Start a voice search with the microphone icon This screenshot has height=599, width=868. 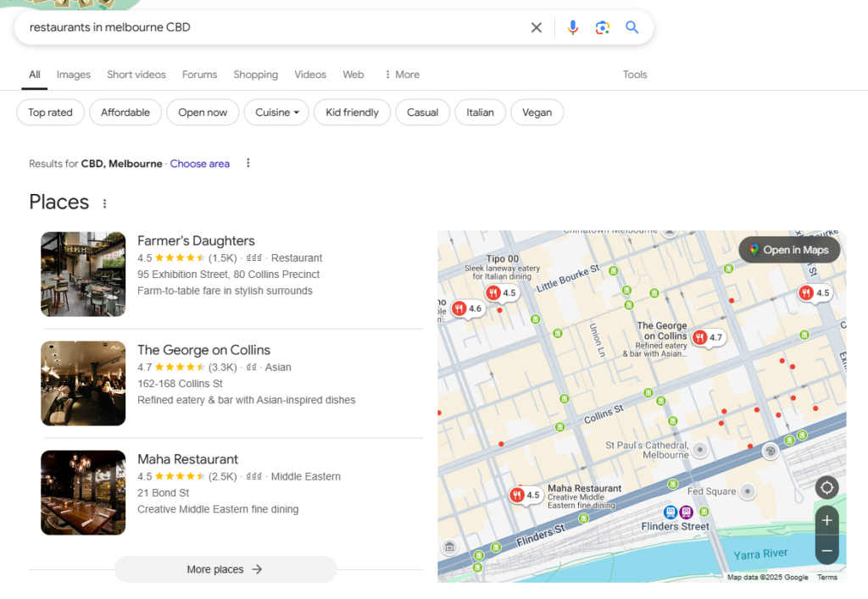[573, 27]
